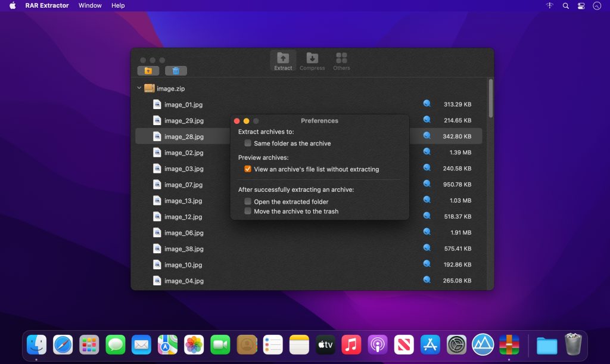The width and height of the screenshot is (610, 364).
Task: Preview image_01.jpg using its quick look icon
Action: (427, 104)
